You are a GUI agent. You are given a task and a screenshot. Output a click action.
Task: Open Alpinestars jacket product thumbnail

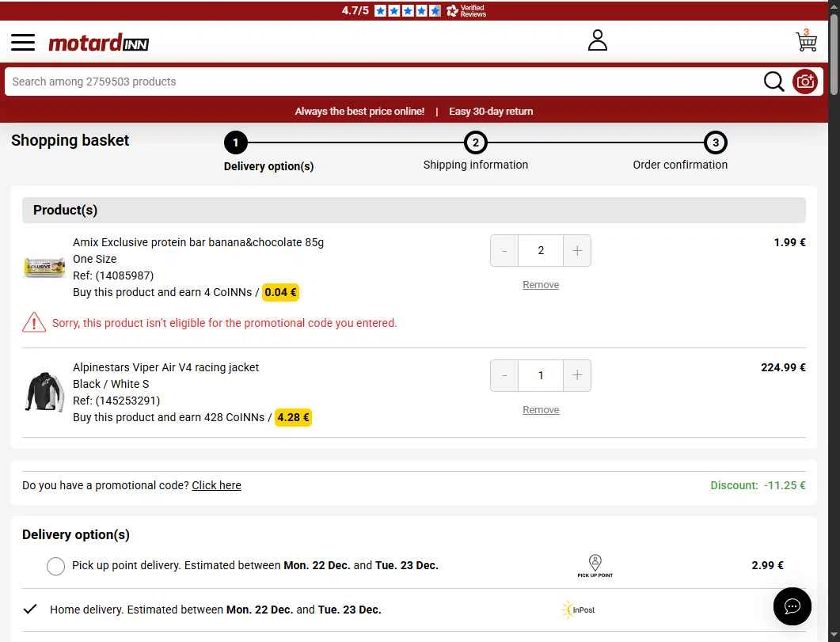click(44, 392)
